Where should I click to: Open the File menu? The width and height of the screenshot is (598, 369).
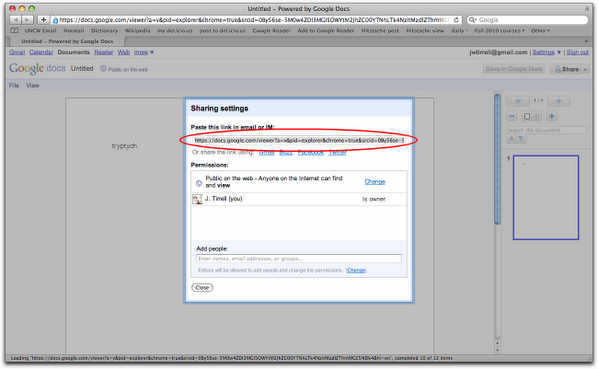click(x=14, y=85)
